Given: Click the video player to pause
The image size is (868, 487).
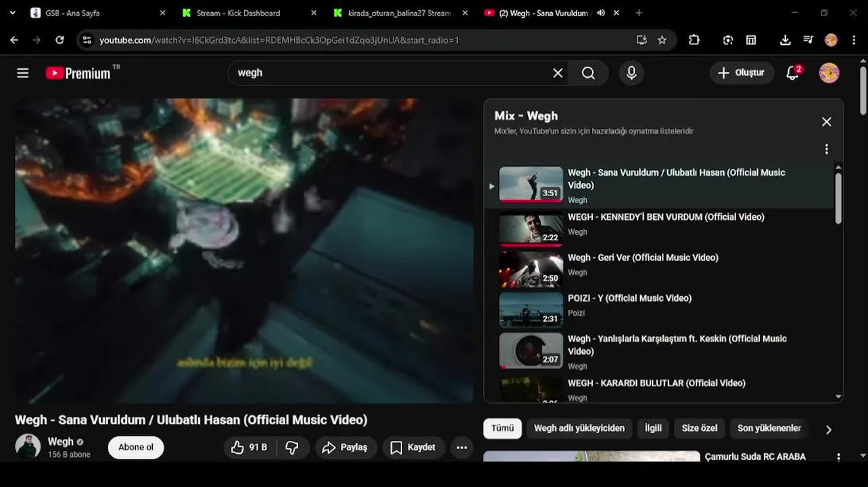Looking at the screenshot, I should point(244,251).
